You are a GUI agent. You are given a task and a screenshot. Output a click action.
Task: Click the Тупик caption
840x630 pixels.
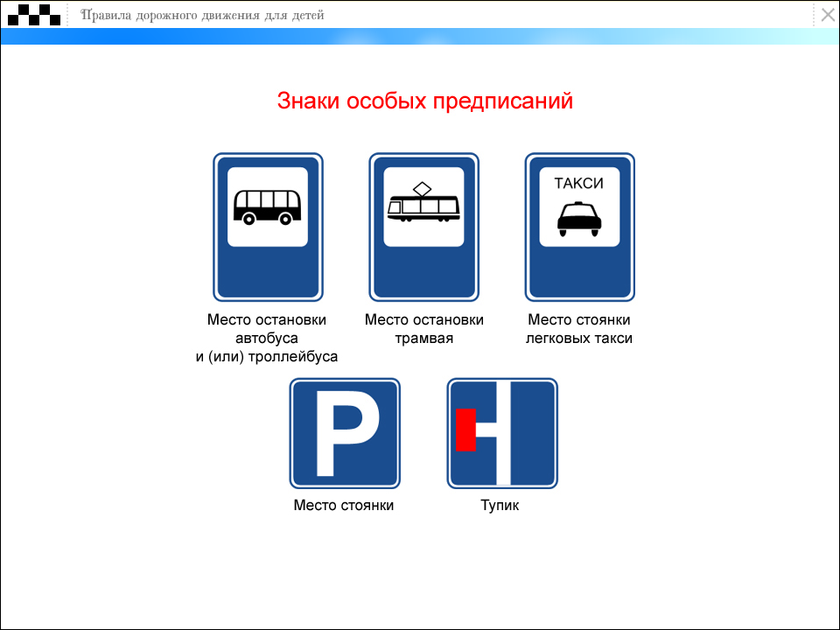500,505
